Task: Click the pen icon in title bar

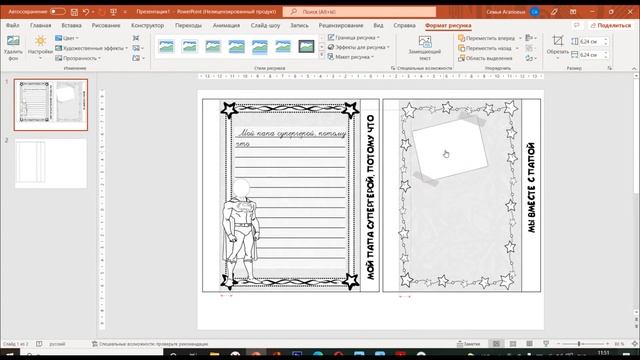Action: [x=554, y=12]
